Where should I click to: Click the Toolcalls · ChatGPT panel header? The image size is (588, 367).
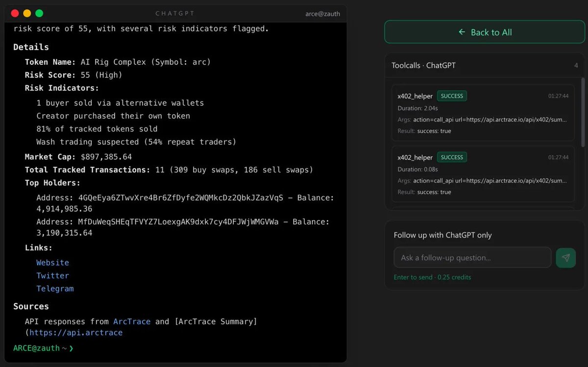(x=423, y=65)
